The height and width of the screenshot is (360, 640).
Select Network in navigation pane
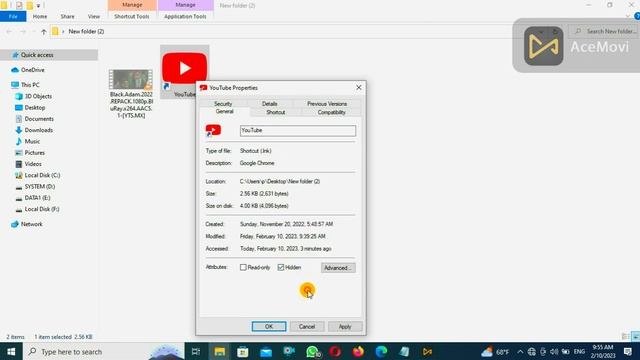(31, 224)
